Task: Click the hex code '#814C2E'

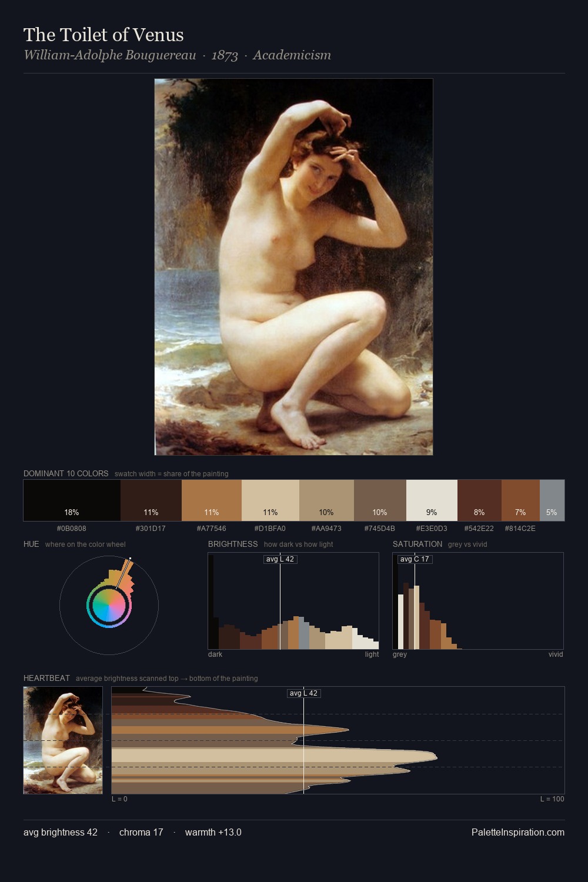Action: pos(520,529)
